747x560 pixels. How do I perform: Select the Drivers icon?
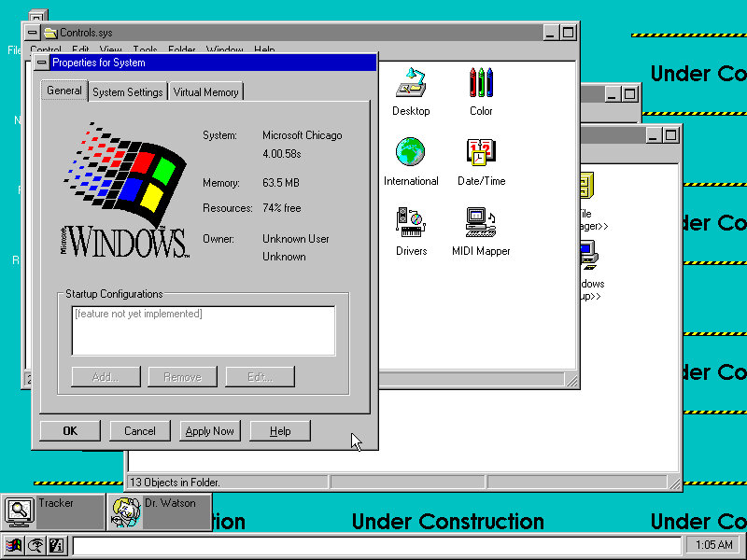pos(411,222)
